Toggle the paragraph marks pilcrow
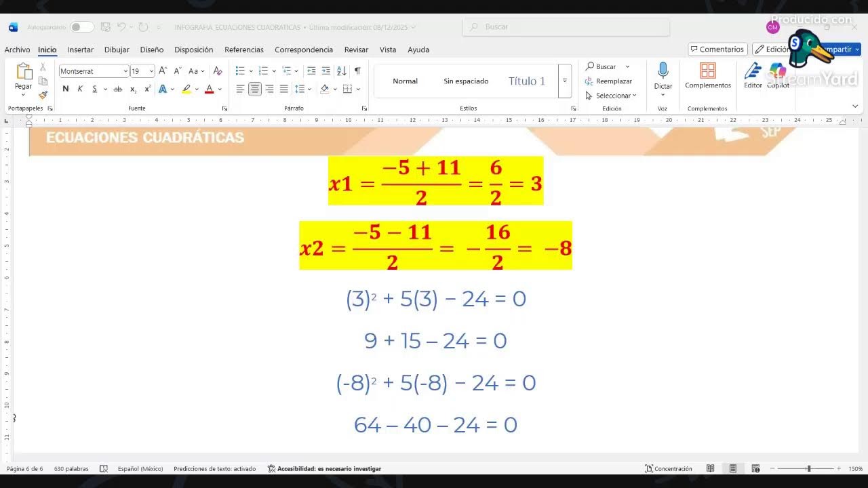The image size is (868, 488). [357, 70]
